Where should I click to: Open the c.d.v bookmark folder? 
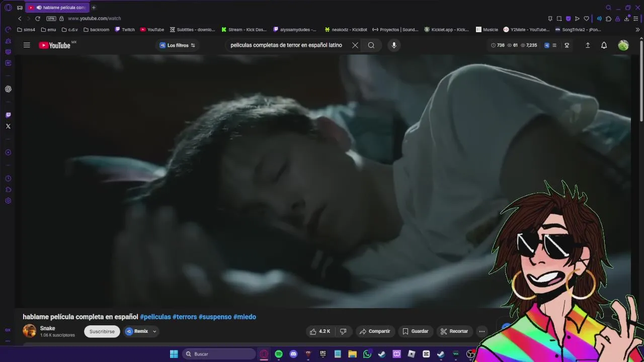coord(70,30)
